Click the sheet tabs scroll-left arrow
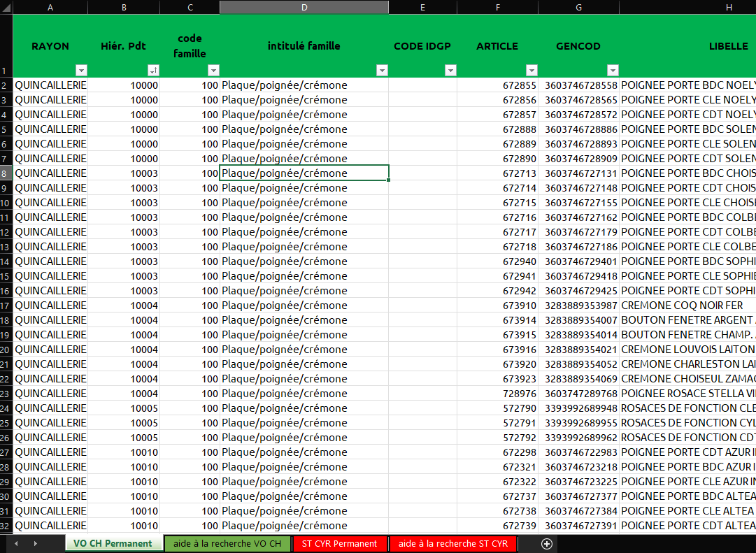Viewport: 756px width, 553px height. pyautogui.click(x=16, y=544)
